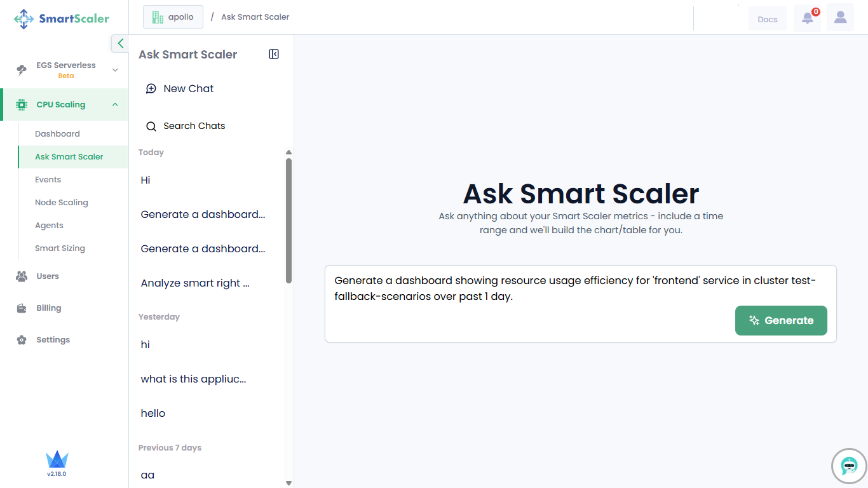
Task: Click the Users group icon
Action: (22, 276)
